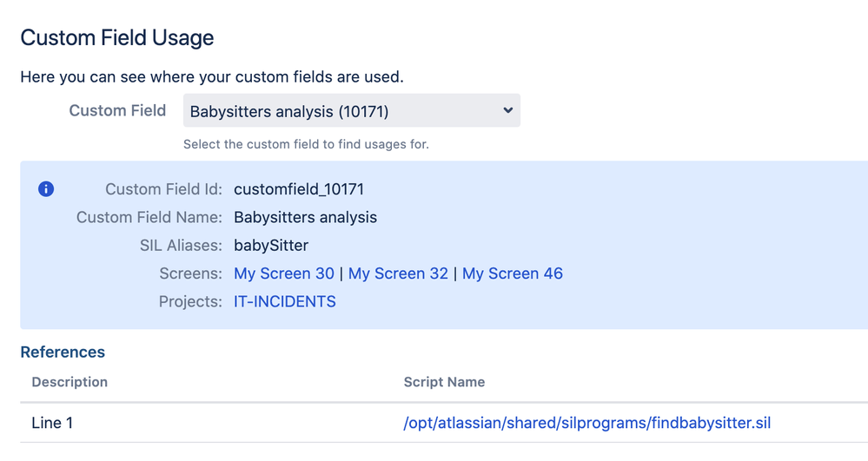
Task: Click the Babysitters analysis name value
Action: click(x=305, y=217)
